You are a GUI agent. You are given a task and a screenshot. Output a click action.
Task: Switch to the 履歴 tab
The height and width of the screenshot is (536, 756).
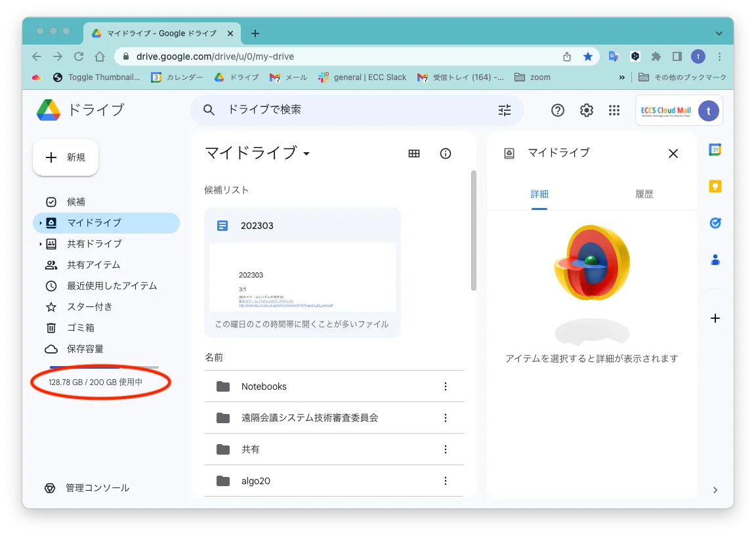644,194
